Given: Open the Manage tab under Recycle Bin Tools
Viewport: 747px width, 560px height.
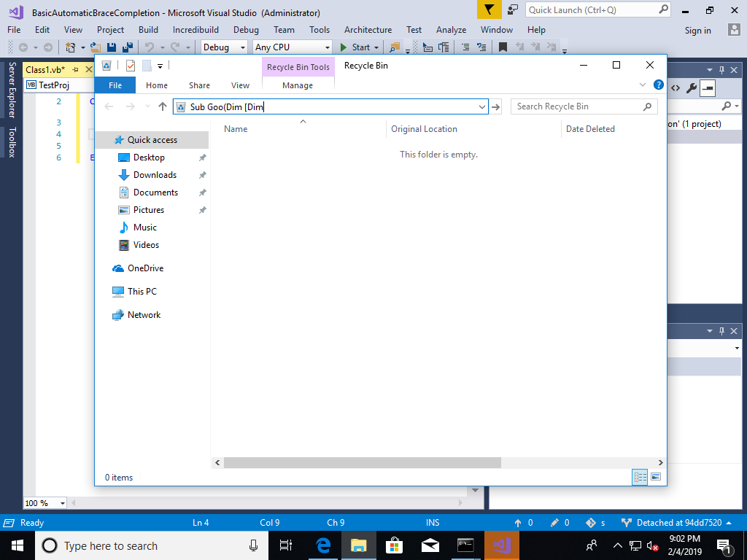Looking at the screenshot, I should (x=298, y=85).
